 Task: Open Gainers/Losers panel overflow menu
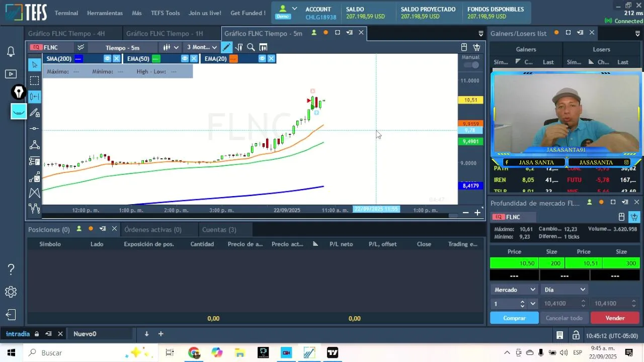(637, 34)
